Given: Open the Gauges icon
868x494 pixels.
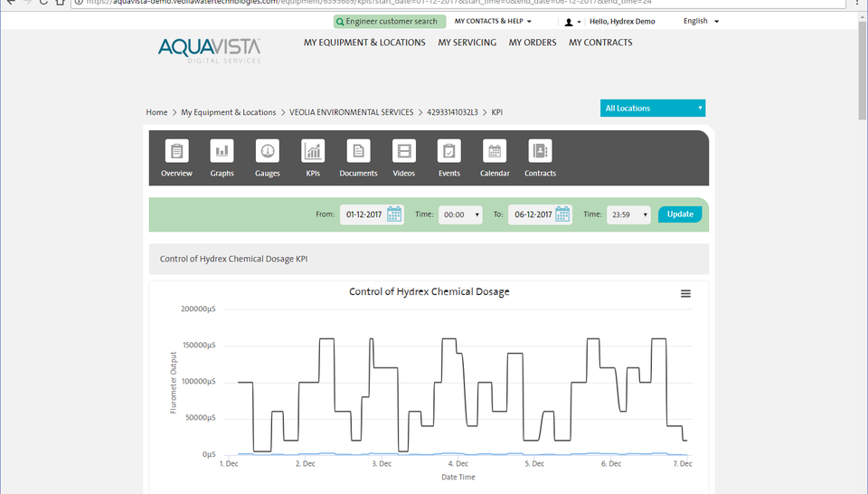Looking at the screenshot, I should (x=268, y=150).
